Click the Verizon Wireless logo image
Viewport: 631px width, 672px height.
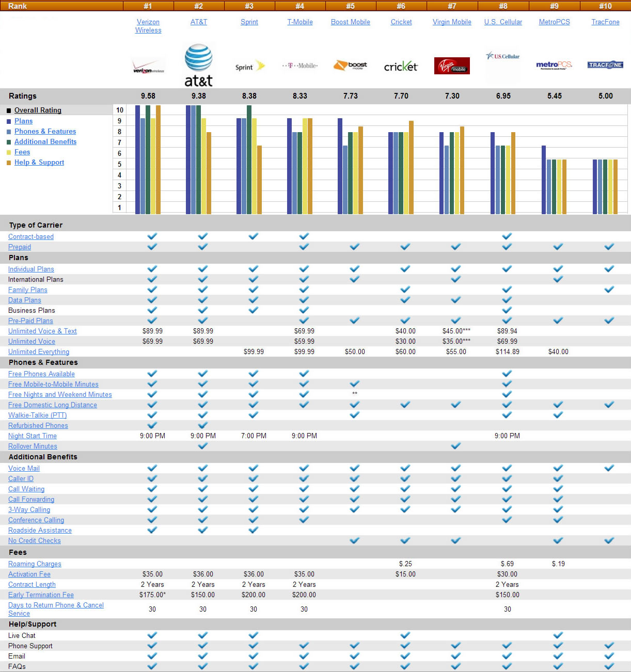pos(149,68)
